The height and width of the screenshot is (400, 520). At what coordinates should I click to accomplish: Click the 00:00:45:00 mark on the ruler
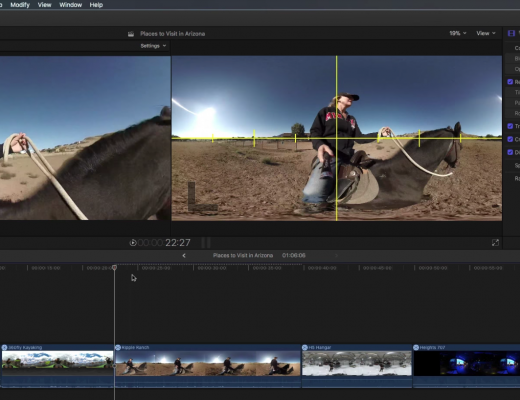tap(377, 268)
